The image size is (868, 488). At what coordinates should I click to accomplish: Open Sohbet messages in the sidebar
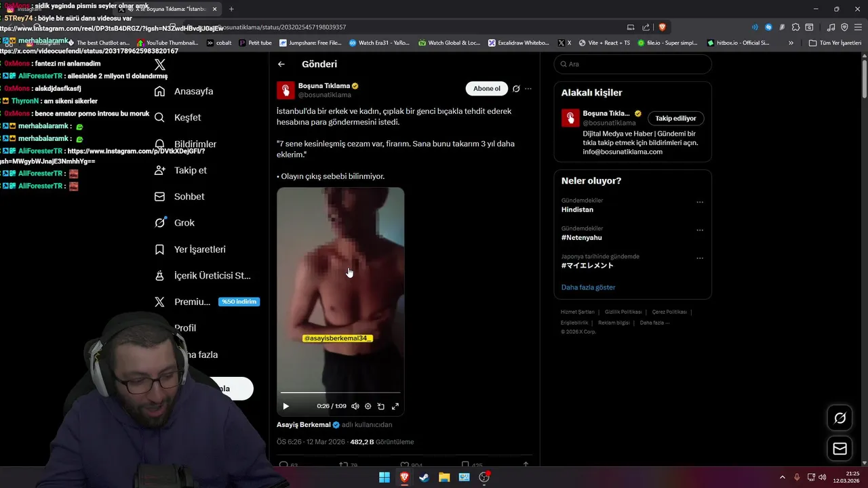180,197
